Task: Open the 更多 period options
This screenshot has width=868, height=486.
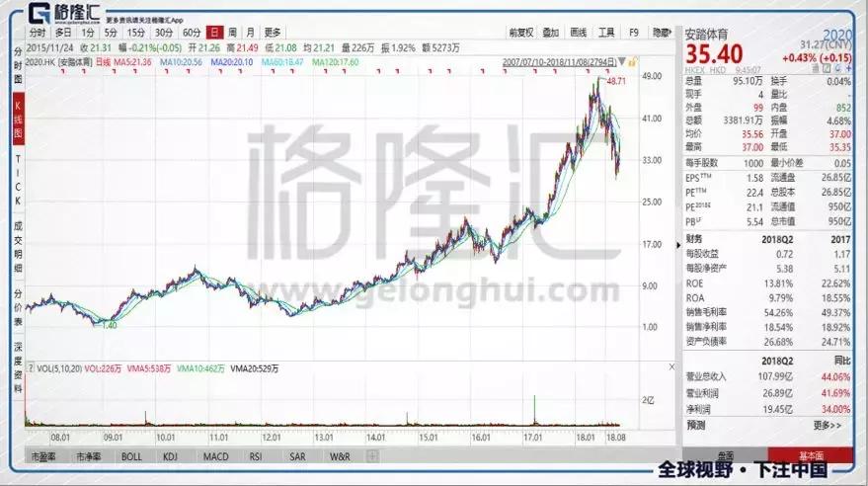Action: [272, 33]
